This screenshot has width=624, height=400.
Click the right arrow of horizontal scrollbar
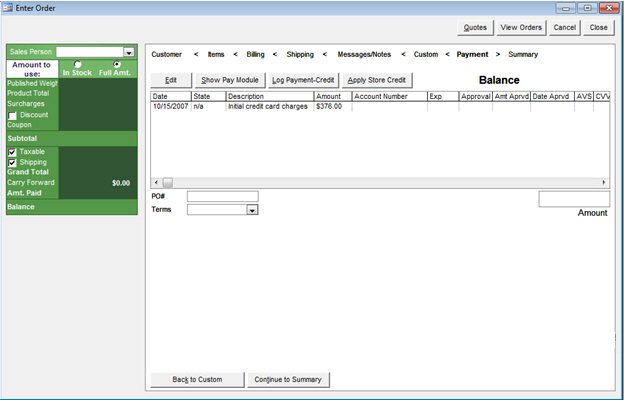pyautogui.click(x=604, y=182)
